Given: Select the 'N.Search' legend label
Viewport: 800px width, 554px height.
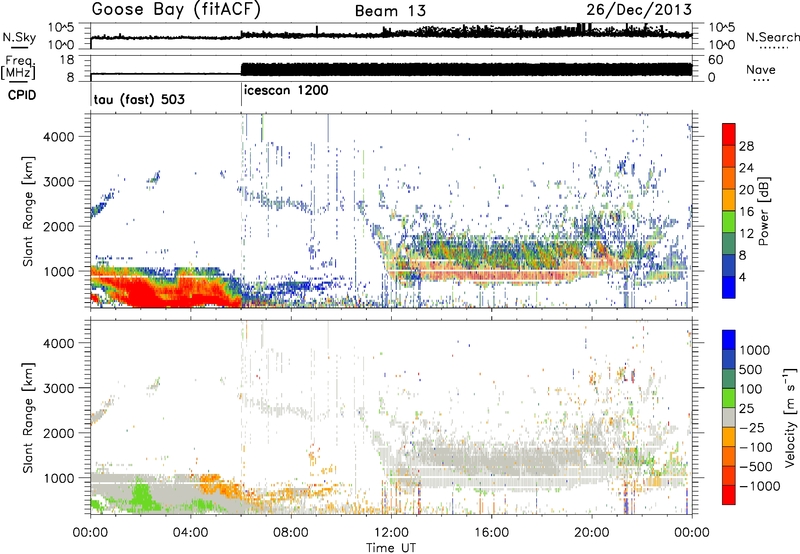Looking at the screenshot, I should click(773, 37).
